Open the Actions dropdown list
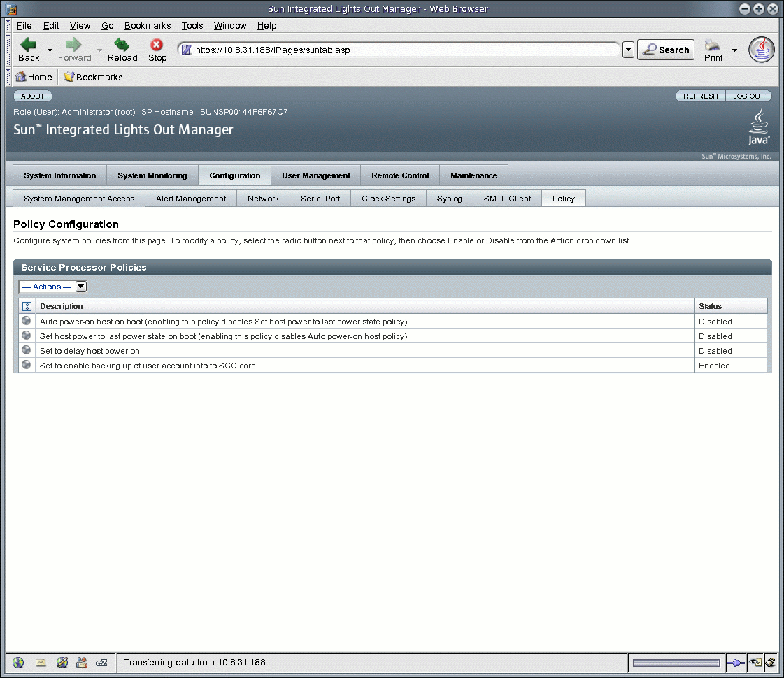The height and width of the screenshot is (678, 784). [53, 287]
